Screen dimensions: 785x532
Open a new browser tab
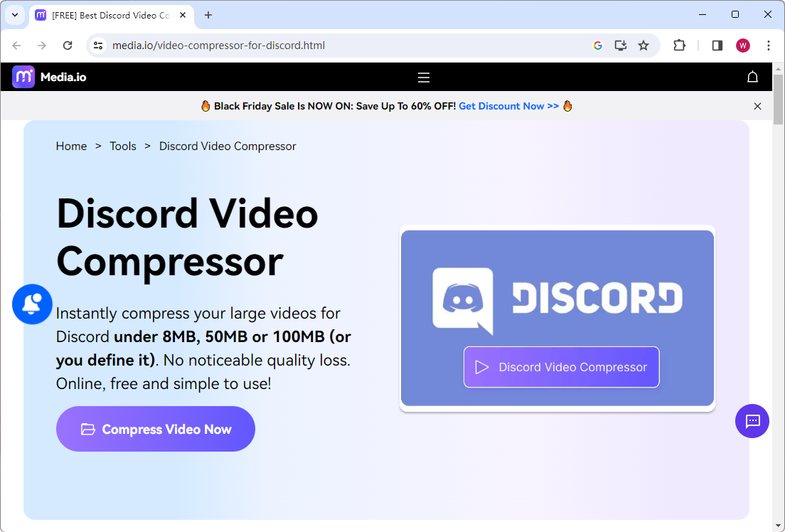click(x=208, y=15)
